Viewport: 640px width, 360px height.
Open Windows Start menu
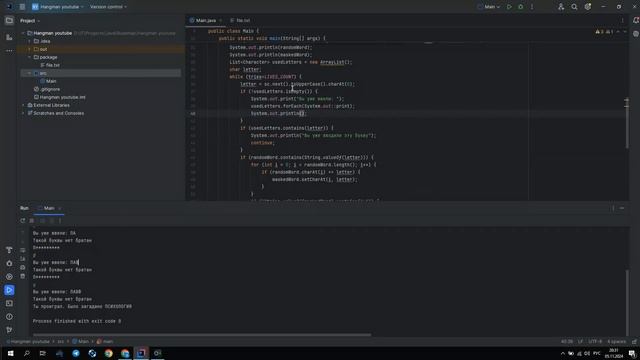tap(10, 353)
